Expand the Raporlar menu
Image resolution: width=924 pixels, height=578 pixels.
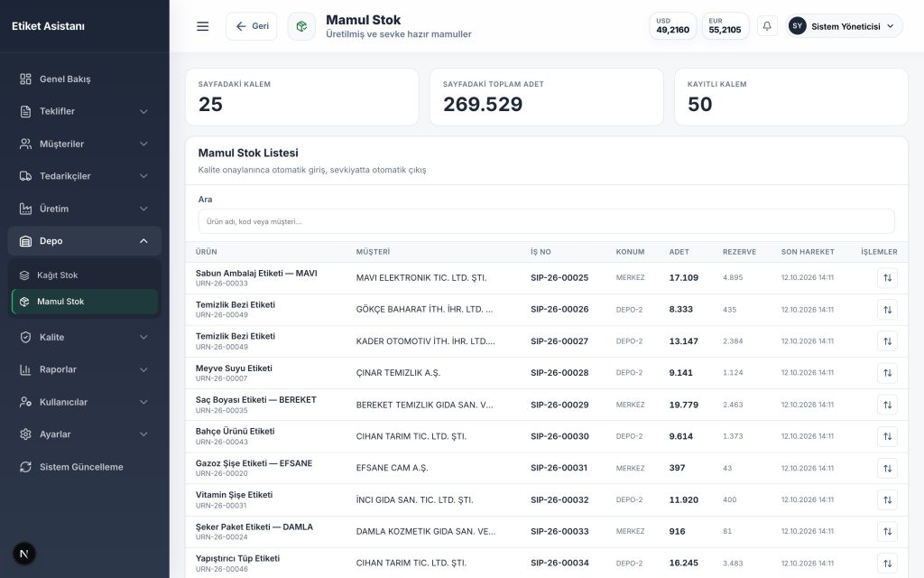(x=85, y=369)
